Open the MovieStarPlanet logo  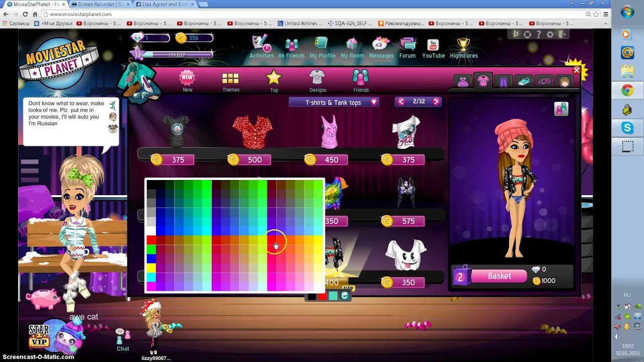[59, 62]
